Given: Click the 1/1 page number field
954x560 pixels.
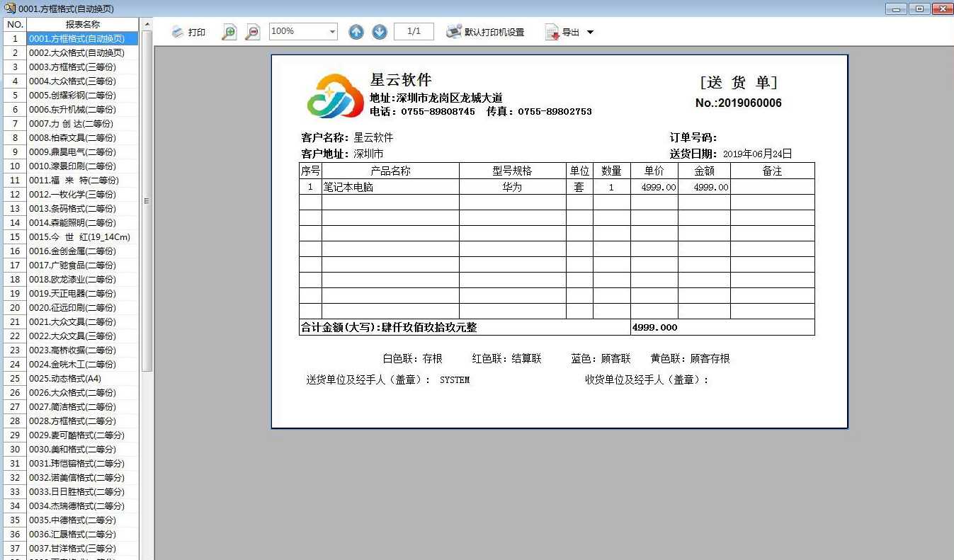Looking at the screenshot, I should (414, 31).
